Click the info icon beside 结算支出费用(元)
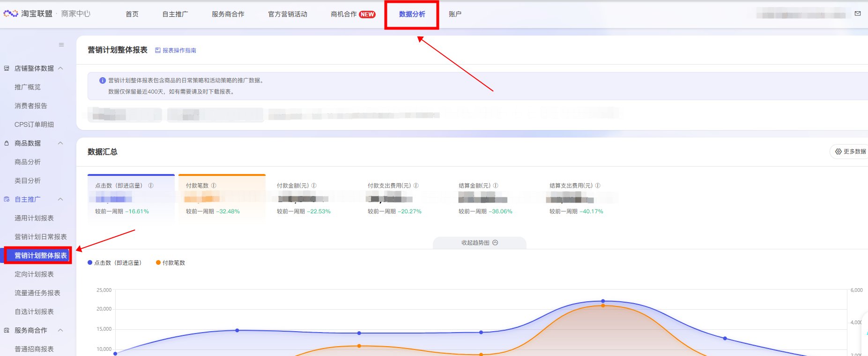868x356 pixels. 598,186
